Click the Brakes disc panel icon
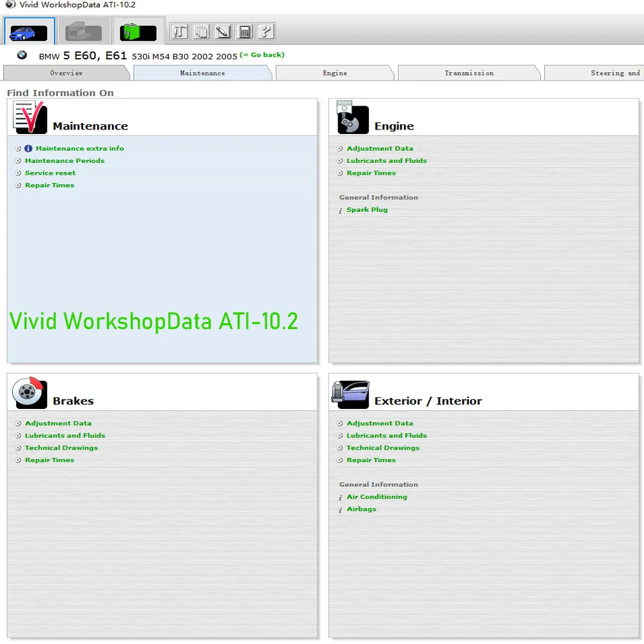The image size is (644, 644). [30, 392]
